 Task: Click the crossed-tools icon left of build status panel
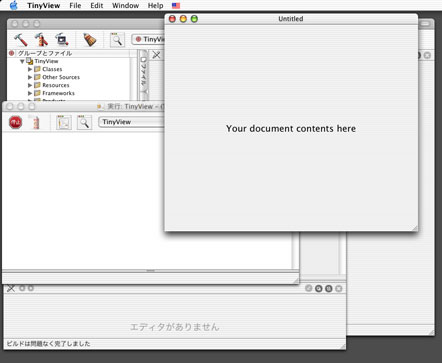[x=11, y=288]
